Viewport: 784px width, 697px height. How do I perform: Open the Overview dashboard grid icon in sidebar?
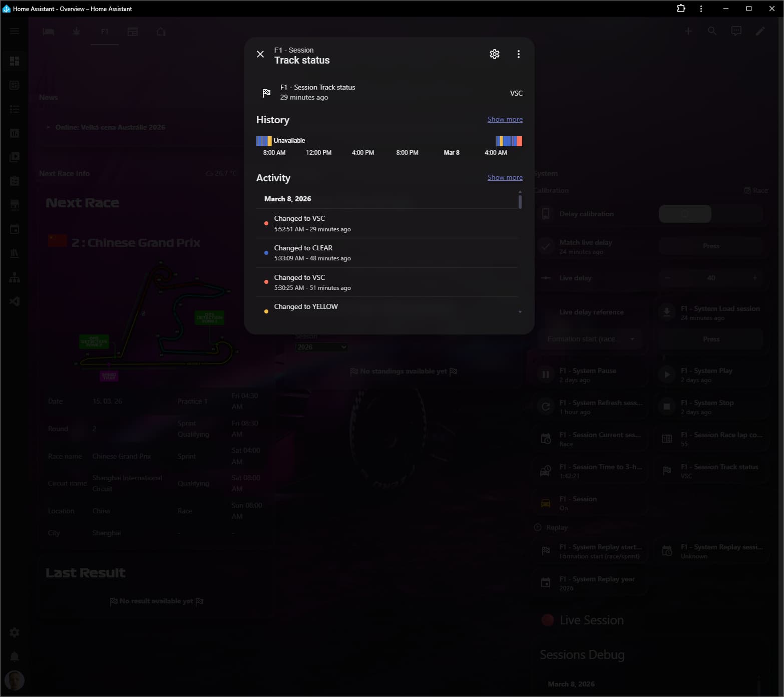click(x=15, y=61)
